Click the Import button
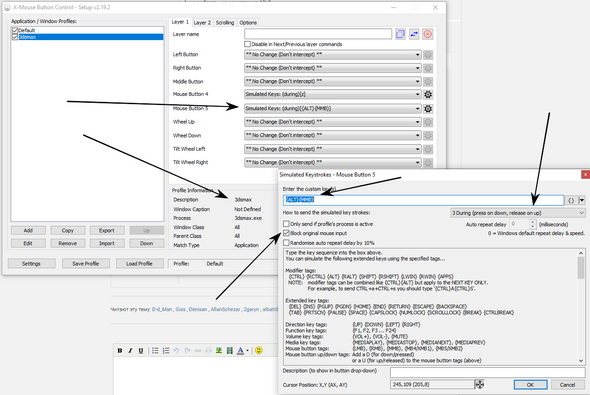 click(107, 243)
